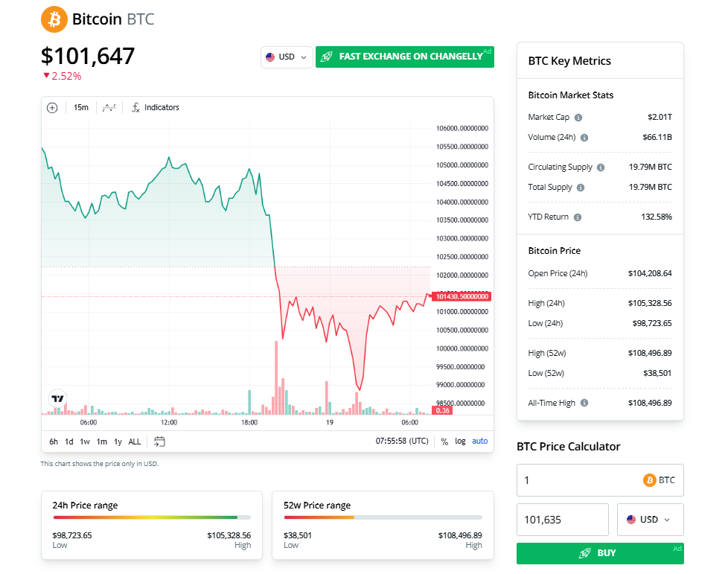Click the $101,647 price heading
The image size is (728, 574).
[x=88, y=56]
